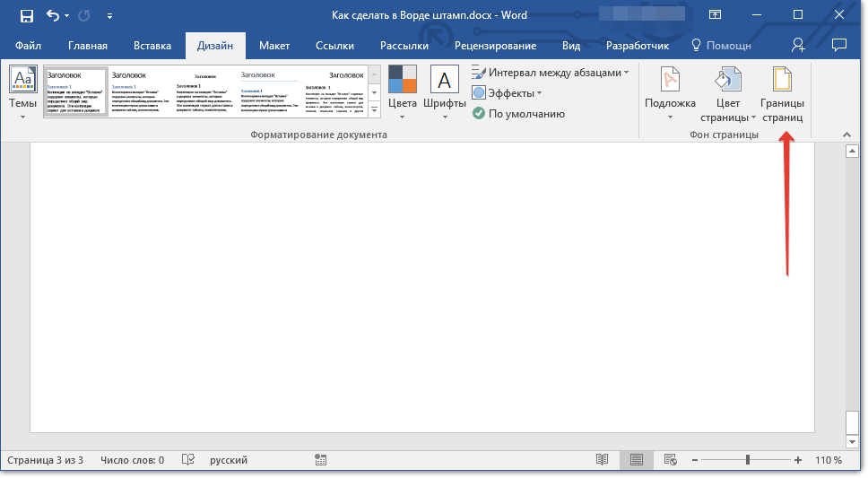Switch to the Вставка tab
The height and width of the screenshot is (478, 868).
click(152, 46)
